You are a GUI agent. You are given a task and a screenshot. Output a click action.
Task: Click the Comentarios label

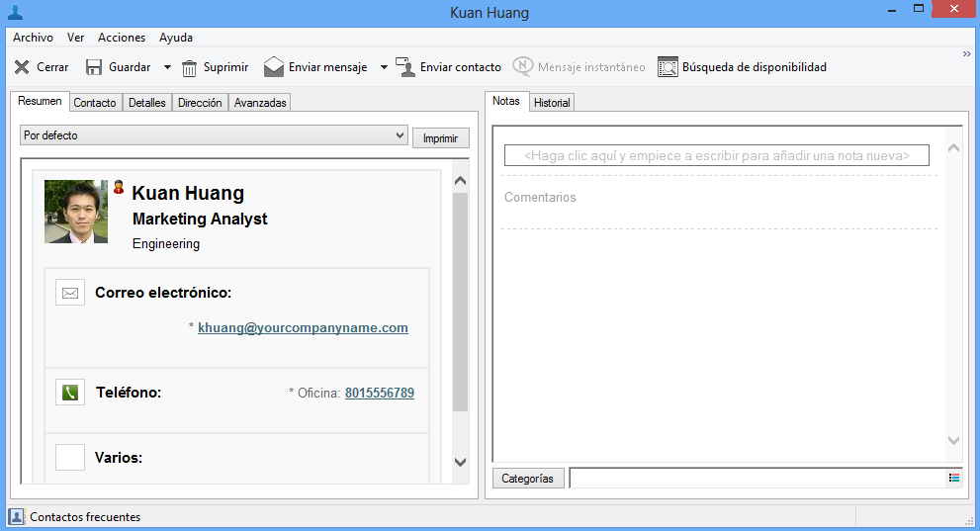[x=540, y=198]
